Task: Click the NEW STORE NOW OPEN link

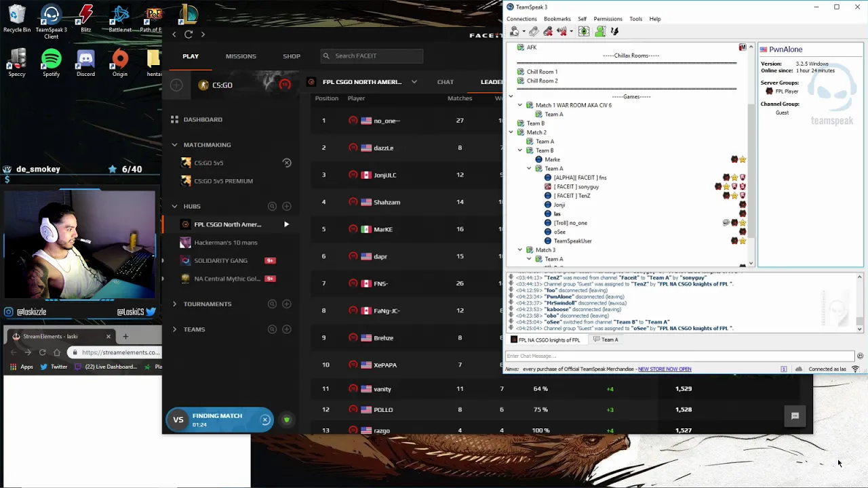Action: 665,369
